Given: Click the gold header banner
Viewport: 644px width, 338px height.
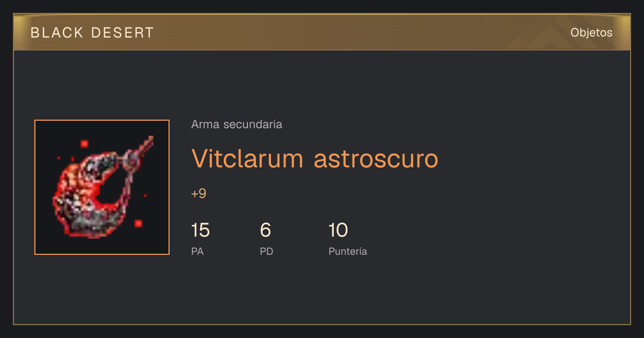Looking at the screenshot, I should pos(322,32).
